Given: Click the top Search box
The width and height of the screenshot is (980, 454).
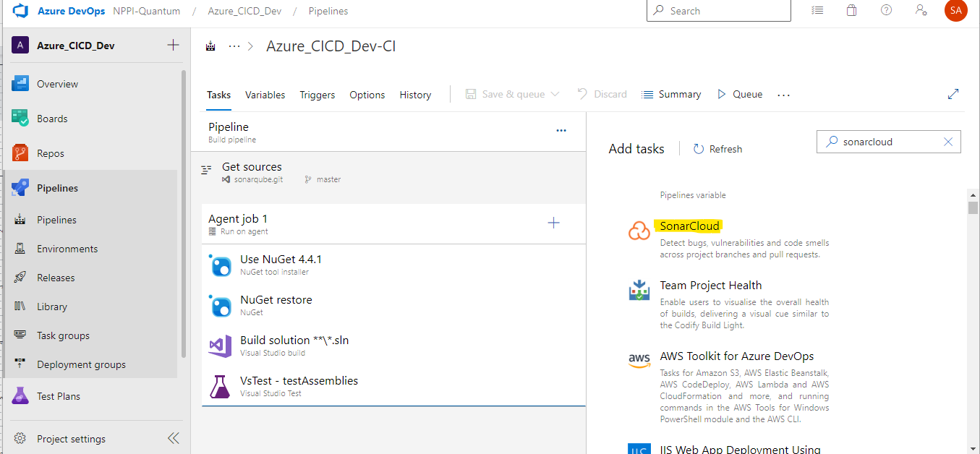Looking at the screenshot, I should [719, 11].
